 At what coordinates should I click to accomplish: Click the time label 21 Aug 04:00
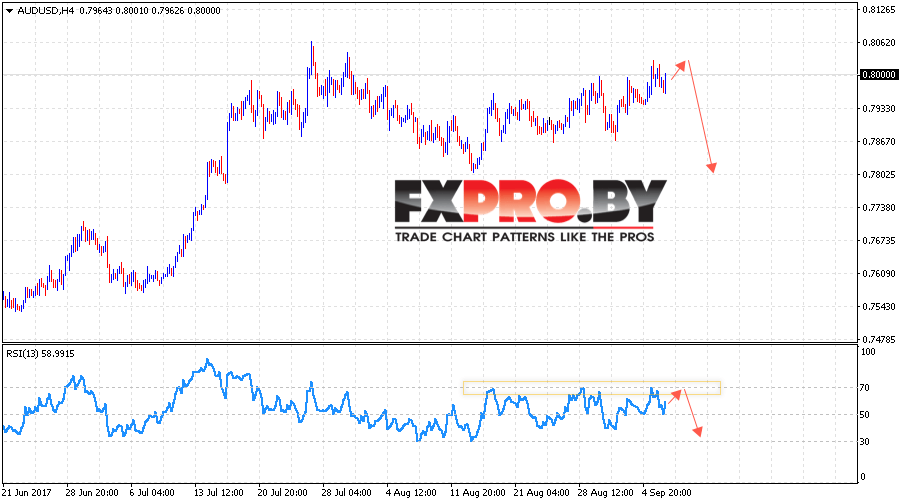(x=541, y=493)
